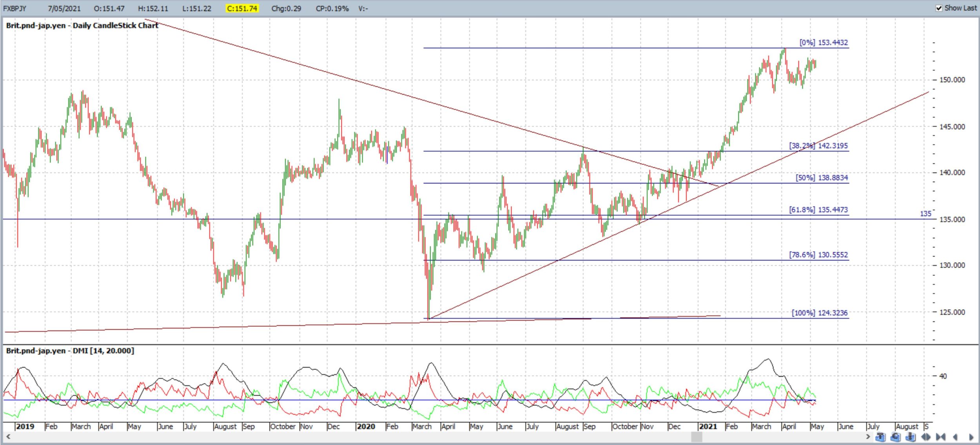Click the 135 horizontal line label
The width and height of the screenshot is (980, 445).
click(x=926, y=214)
